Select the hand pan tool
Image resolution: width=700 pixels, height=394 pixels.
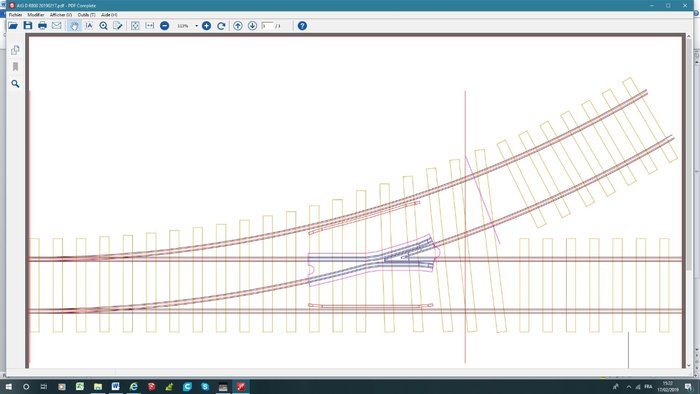click(x=74, y=26)
